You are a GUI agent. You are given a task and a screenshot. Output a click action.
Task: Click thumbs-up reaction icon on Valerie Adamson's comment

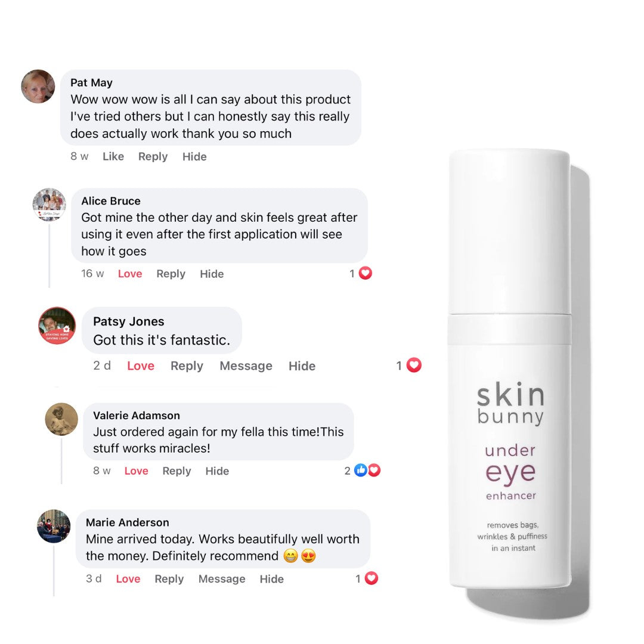tap(360, 470)
